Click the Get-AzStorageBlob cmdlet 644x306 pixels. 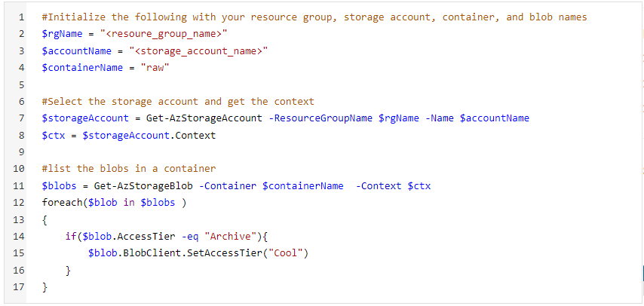tap(143, 186)
